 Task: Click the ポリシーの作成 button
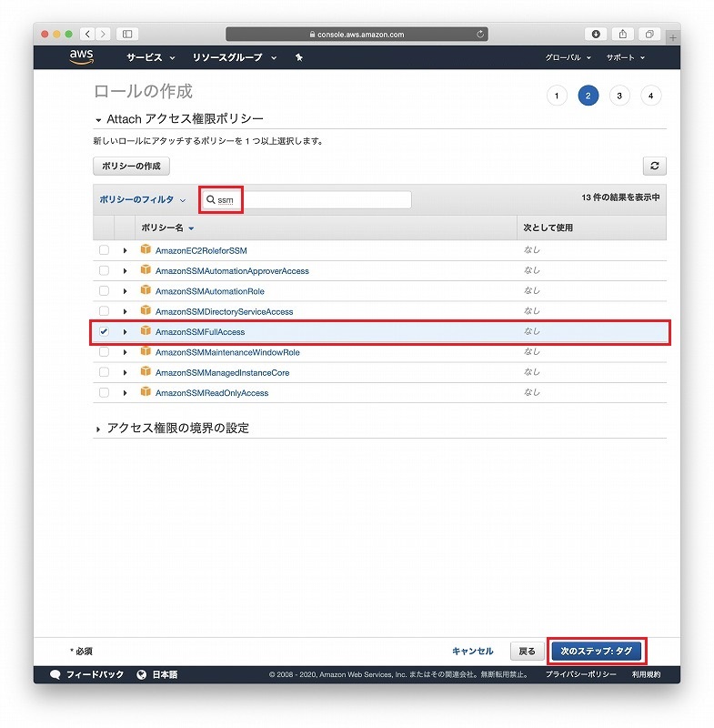[131, 166]
